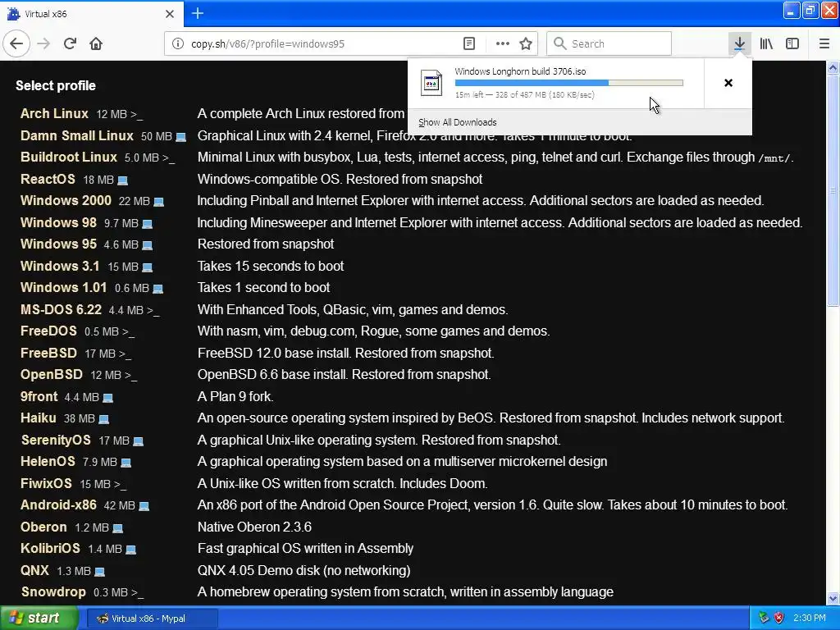This screenshot has width=840, height=630.
Task: Click the scrollbar up arrow
Action: tap(833, 67)
